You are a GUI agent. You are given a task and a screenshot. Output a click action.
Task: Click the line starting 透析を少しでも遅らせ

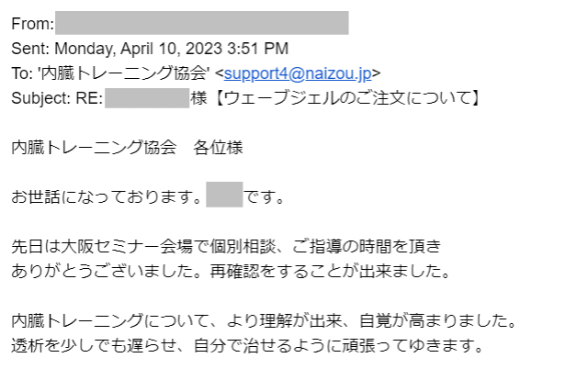pyautogui.click(x=246, y=345)
